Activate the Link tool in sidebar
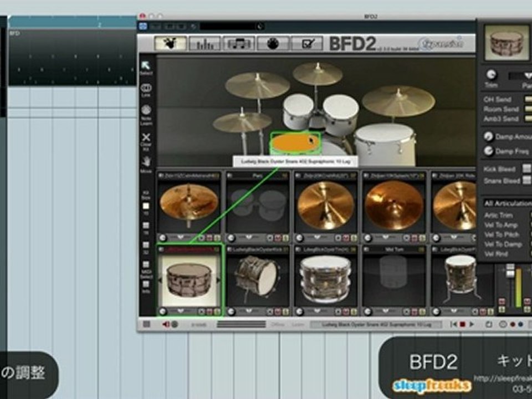The width and height of the screenshot is (532, 399). point(146,90)
